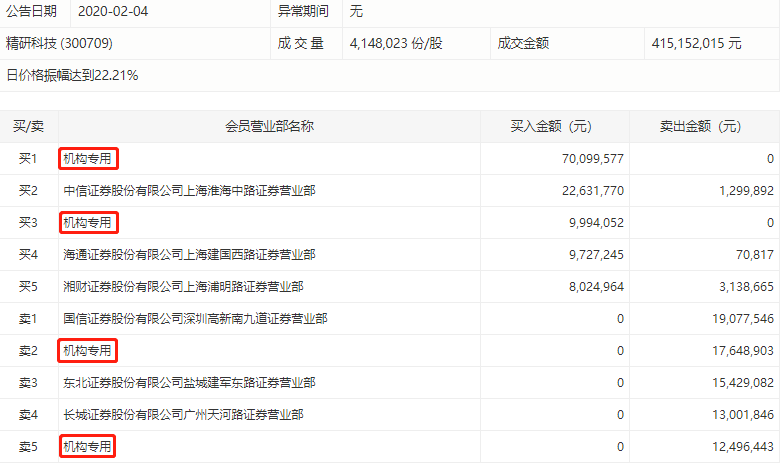Screen dimensions: 781x468
Task: Click buy amount 9,727,245
Action: coord(596,255)
